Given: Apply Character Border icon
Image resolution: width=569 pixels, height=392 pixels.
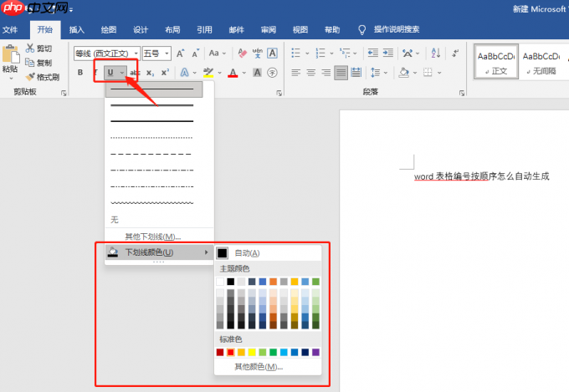Looking at the screenshot, I should [x=272, y=53].
